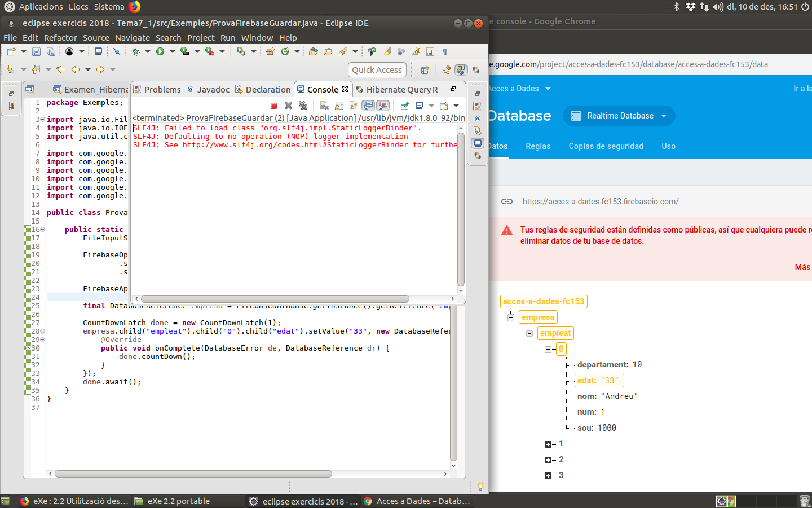
Task: Click the Quick Access search field
Action: point(377,70)
